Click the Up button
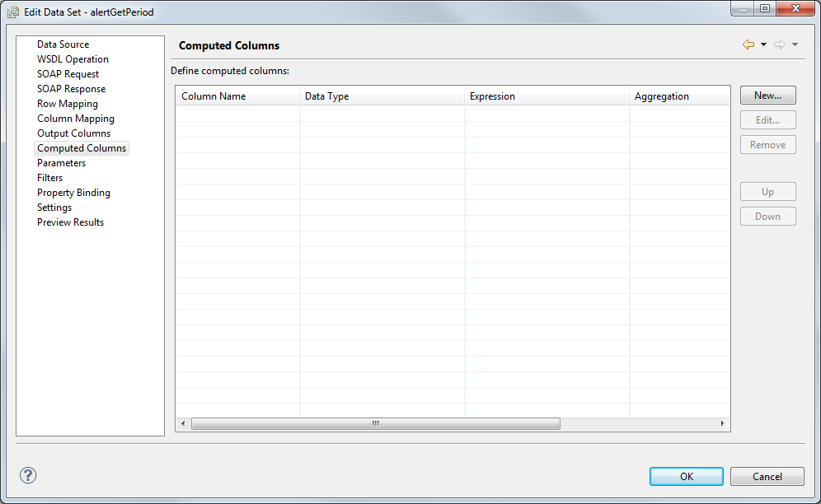Image resolution: width=821 pixels, height=504 pixels. click(767, 192)
